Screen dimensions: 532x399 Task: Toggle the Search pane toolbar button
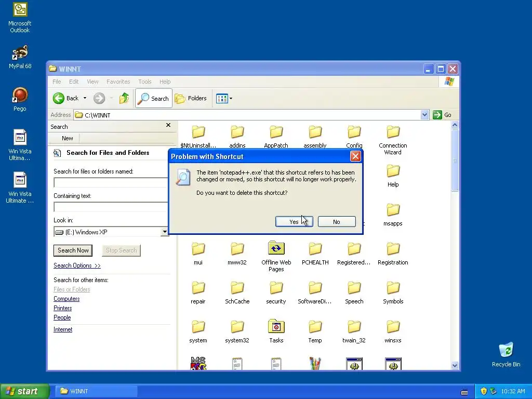(154, 98)
